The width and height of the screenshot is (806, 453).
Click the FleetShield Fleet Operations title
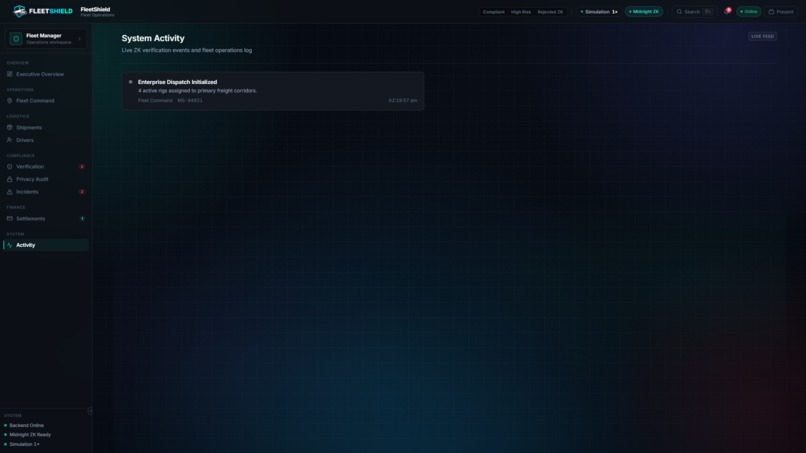click(97, 11)
